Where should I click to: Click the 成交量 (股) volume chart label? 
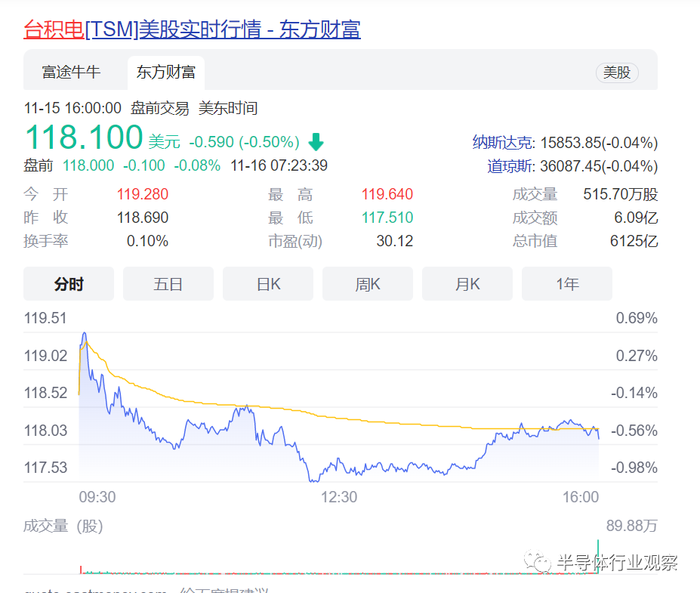(x=63, y=526)
